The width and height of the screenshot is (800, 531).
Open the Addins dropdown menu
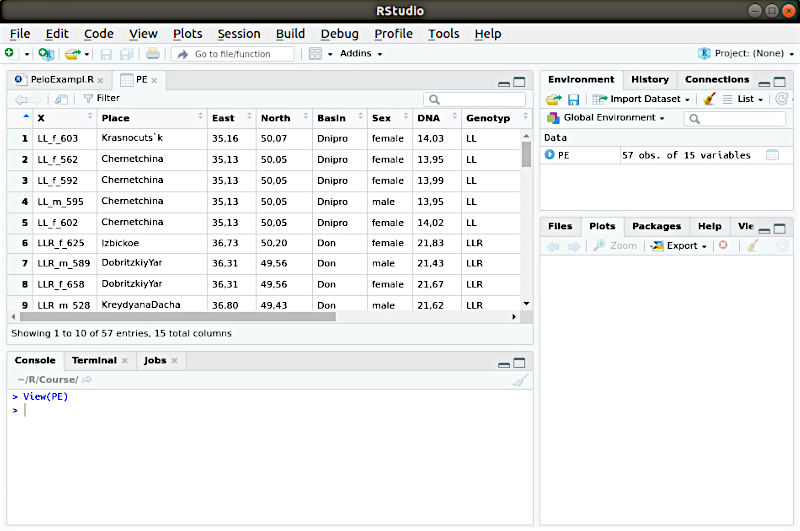coord(360,53)
